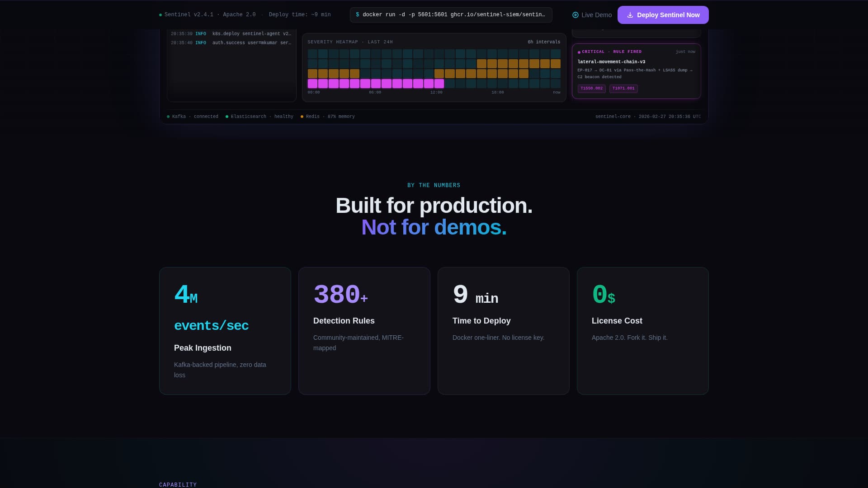Viewport: 868px width, 488px height.
Task: Click the 18:00 heatmap axis label
Action: pyautogui.click(x=498, y=93)
